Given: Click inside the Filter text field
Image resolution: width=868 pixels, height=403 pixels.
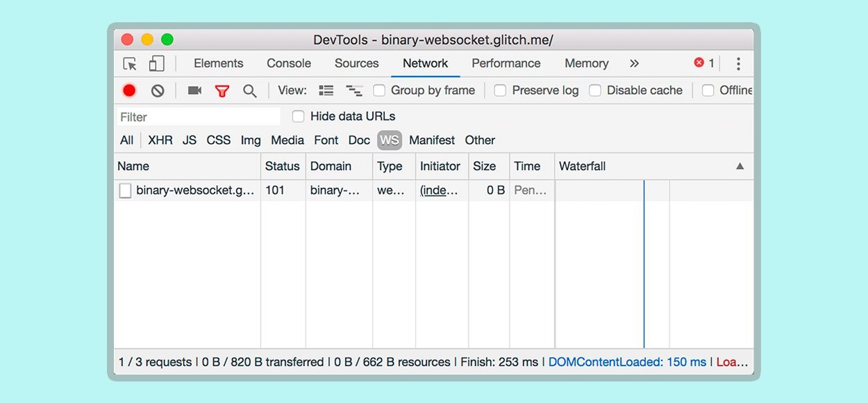Looking at the screenshot, I should click(x=197, y=117).
